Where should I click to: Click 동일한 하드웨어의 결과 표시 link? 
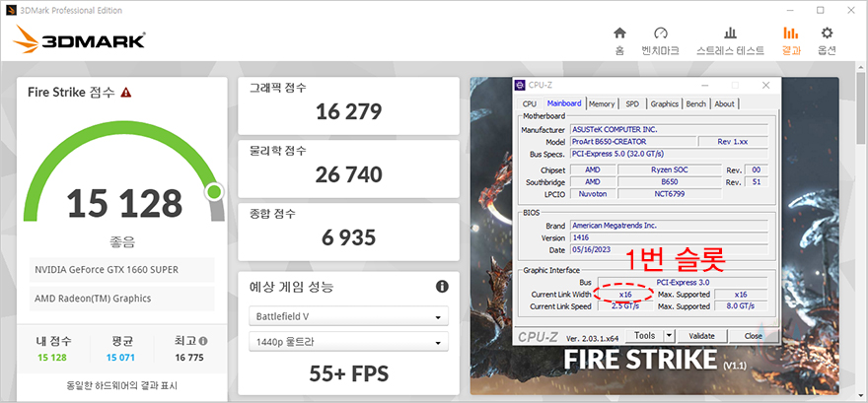pyautogui.click(x=121, y=385)
